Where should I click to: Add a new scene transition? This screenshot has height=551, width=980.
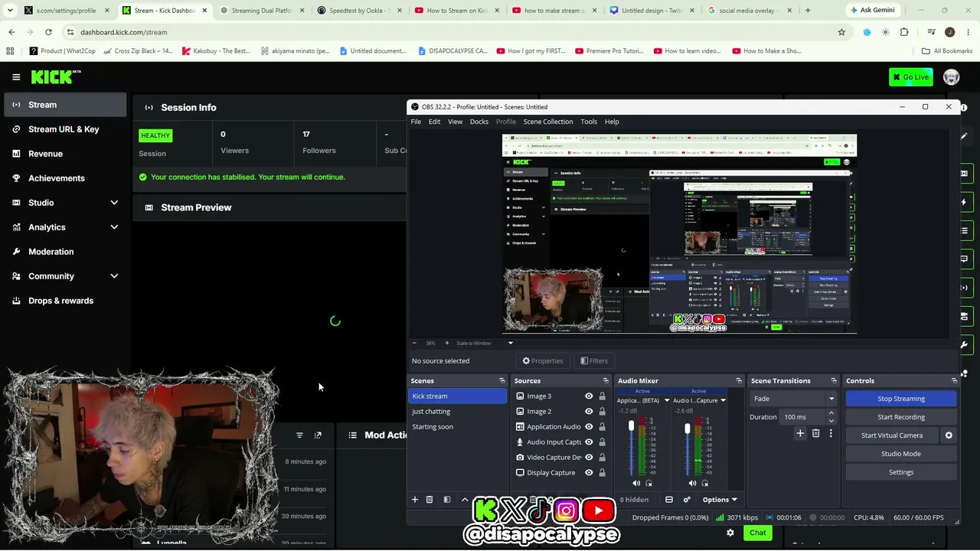point(800,434)
